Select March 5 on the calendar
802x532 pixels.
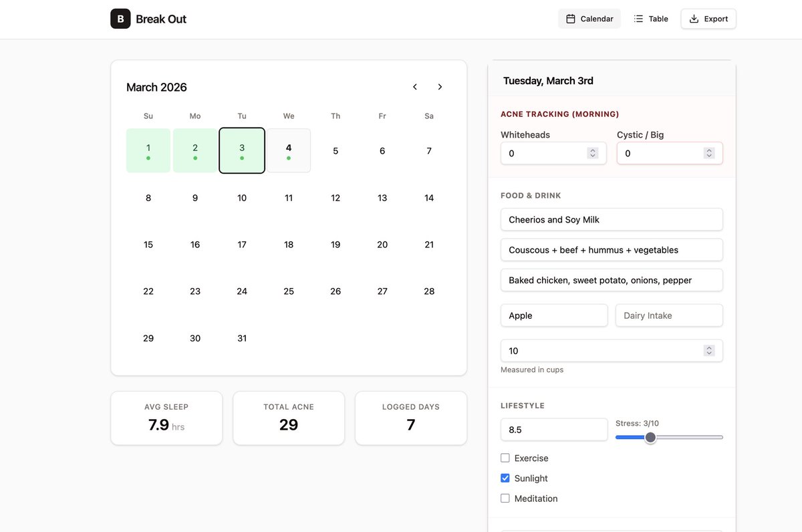pos(336,150)
